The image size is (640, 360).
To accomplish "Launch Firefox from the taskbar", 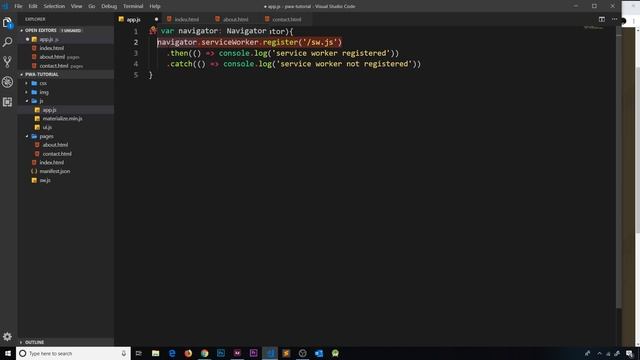I will [x=188, y=353].
